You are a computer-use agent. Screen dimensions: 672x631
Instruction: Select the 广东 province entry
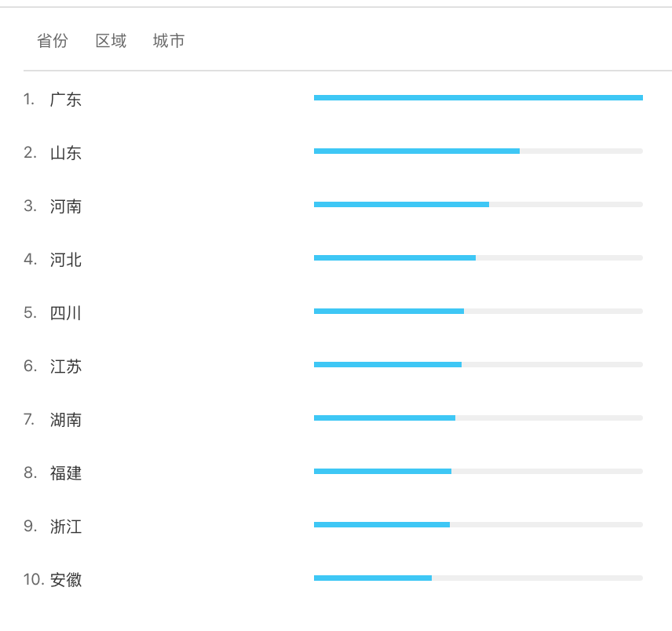click(x=66, y=100)
